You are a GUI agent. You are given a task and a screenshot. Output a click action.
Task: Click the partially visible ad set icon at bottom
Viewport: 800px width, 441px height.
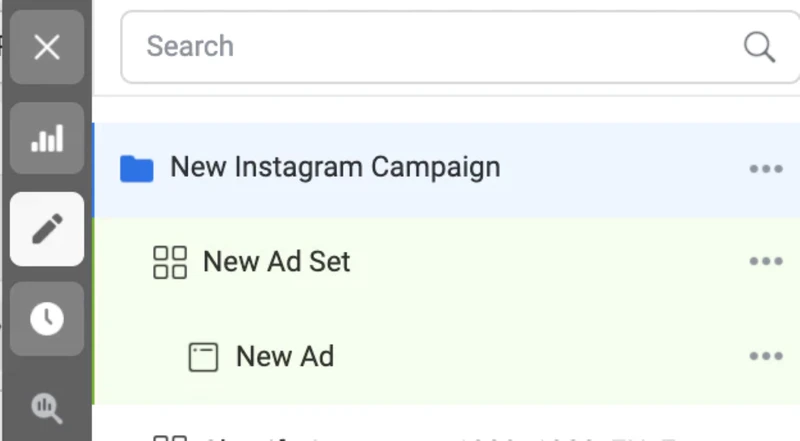[170, 438]
